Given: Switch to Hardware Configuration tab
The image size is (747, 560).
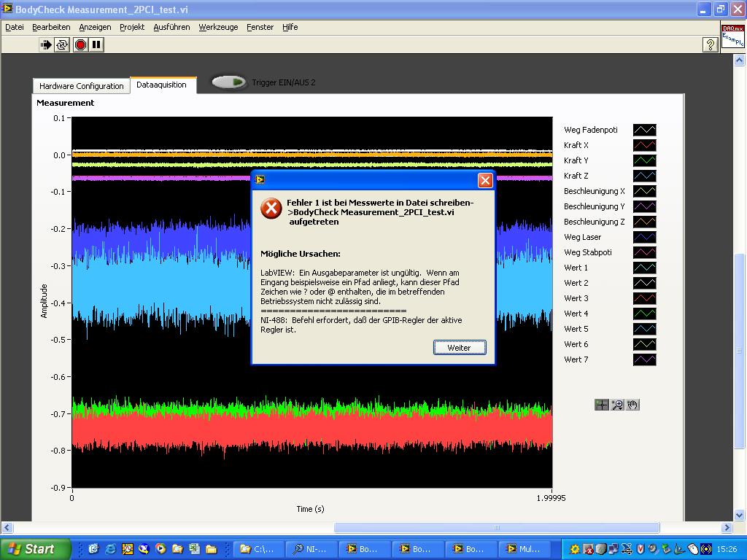Looking at the screenshot, I should [81, 86].
